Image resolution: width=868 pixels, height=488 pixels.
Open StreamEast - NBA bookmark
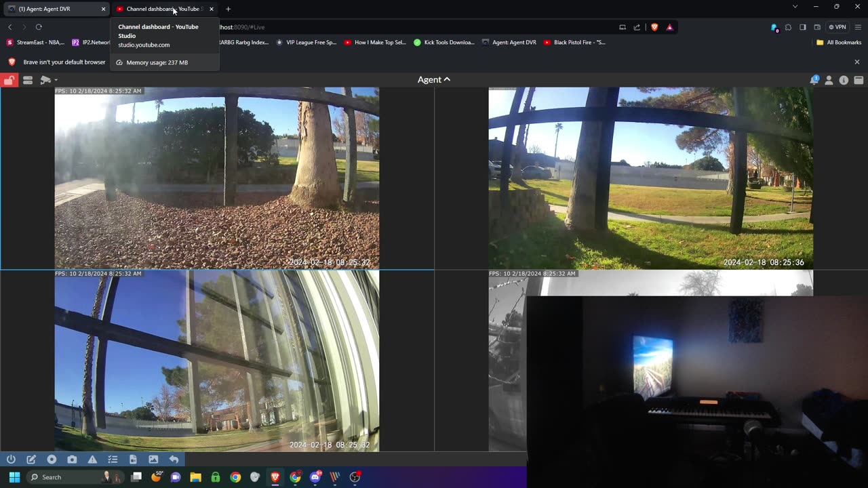[x=35, y=42]
